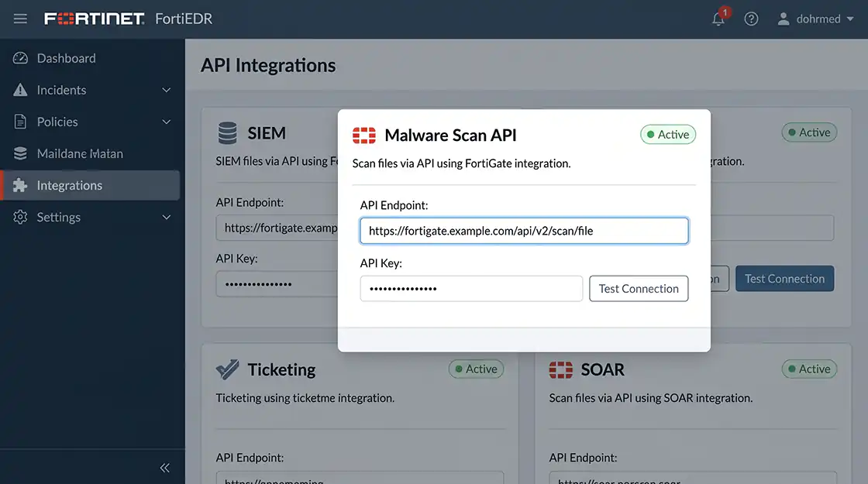Click the Ticketing Active badge
Screen dimensions: 868x484
click(476, 369)
